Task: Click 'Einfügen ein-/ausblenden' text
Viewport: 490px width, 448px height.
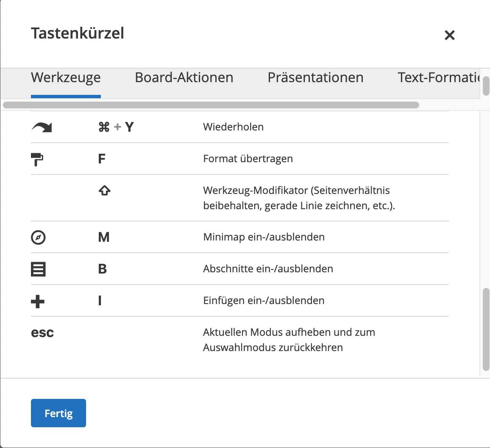Action: click(x=264, y=301)
